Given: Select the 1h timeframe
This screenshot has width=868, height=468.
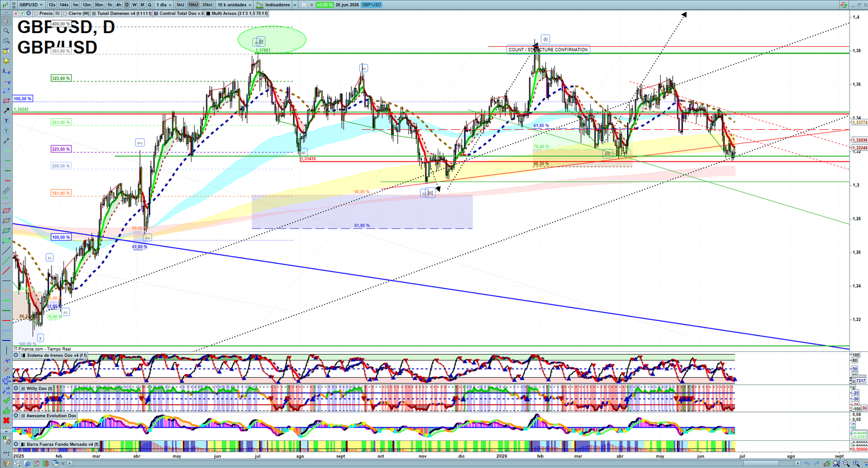Looking at the screenshot, I should (x=110, y=5).
